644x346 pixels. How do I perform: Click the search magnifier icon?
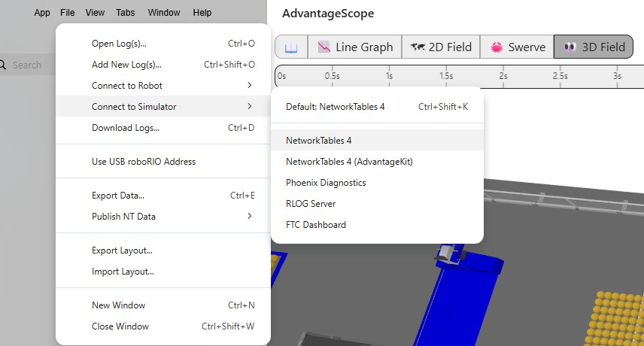click(3, 65)
